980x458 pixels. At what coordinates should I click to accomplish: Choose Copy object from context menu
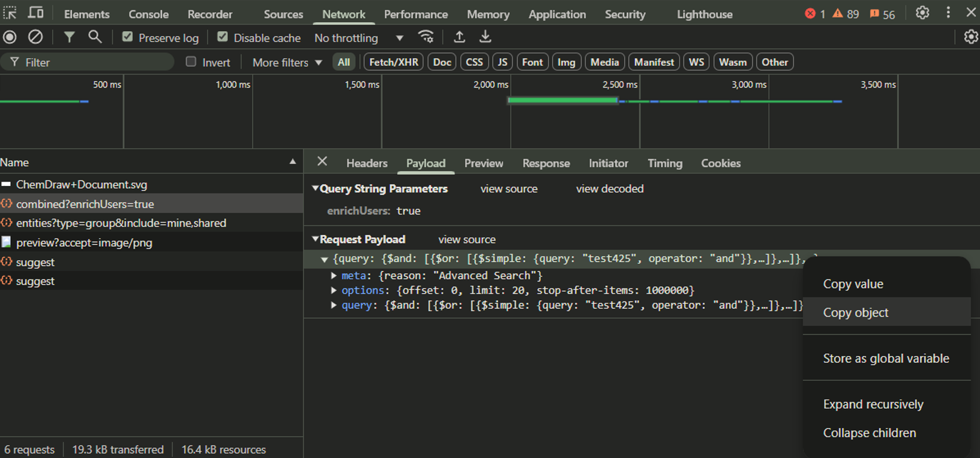point(855,312)
